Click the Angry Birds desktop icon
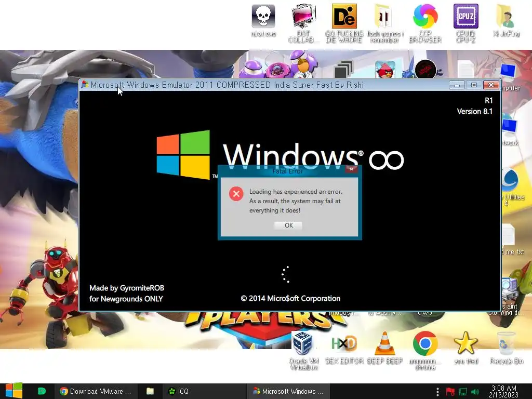Image resolution: width=532 pixels, height=399 pixels. point(385,69)
